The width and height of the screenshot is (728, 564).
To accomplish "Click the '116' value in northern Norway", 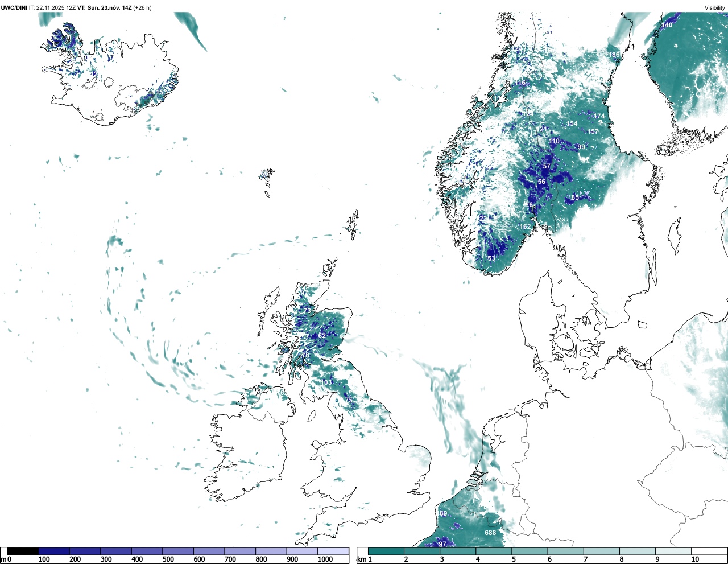I will [520, 83].
